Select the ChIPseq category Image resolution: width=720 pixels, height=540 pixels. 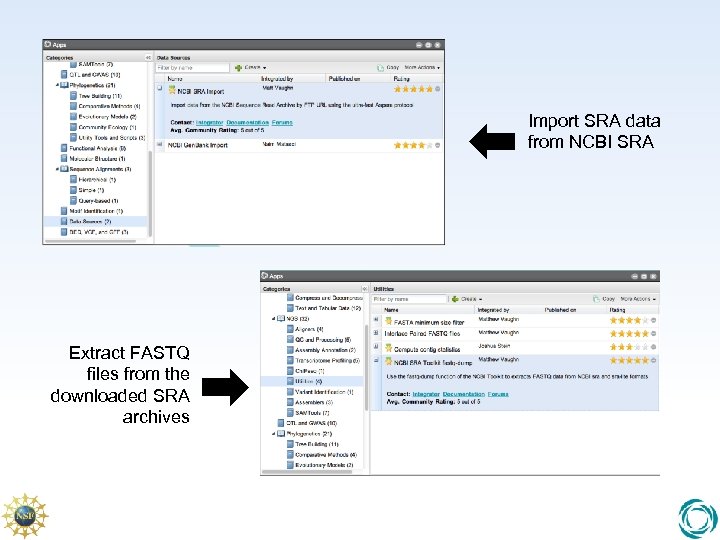309,371
